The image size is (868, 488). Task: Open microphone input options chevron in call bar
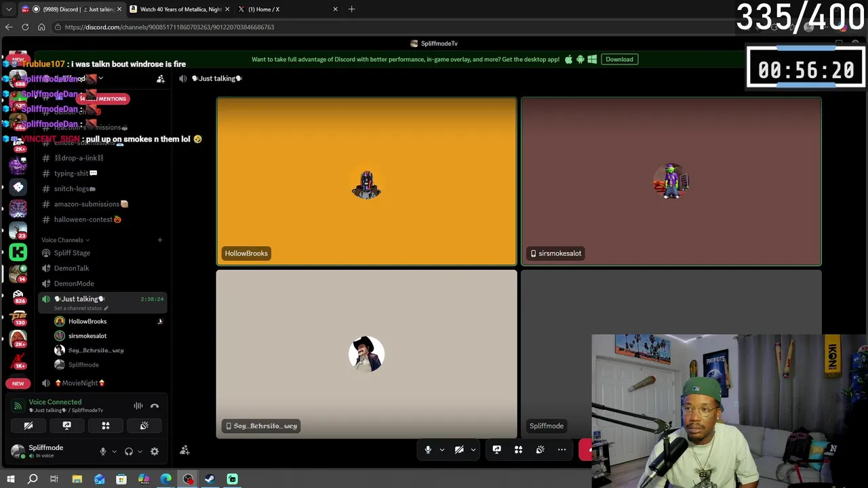pyautogui.click(x=441, y=450)
